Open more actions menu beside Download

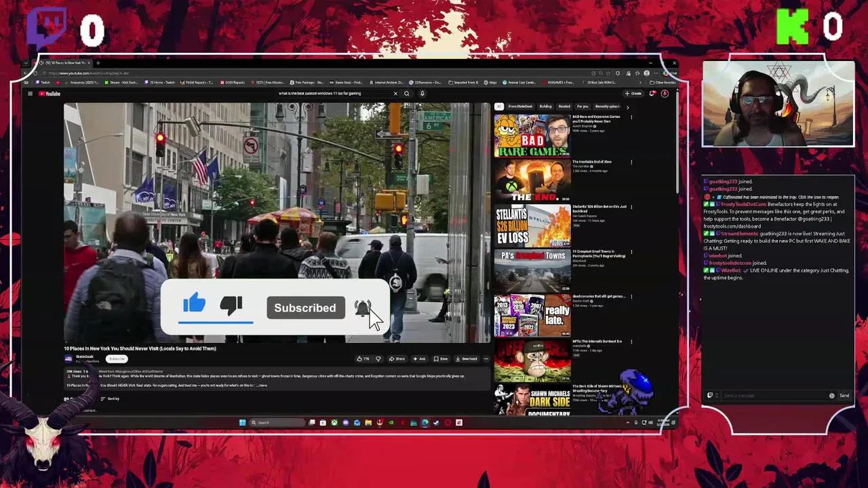point(486,359)
